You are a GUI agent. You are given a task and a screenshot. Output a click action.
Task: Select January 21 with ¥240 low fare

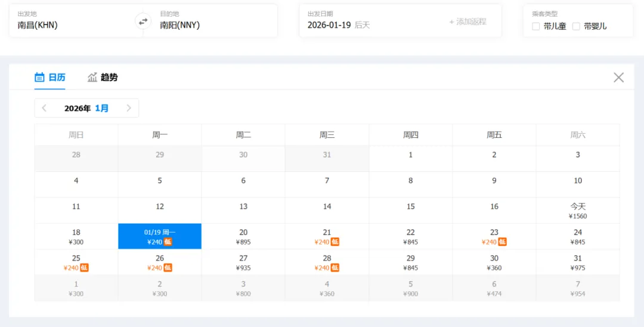[327, 237]
